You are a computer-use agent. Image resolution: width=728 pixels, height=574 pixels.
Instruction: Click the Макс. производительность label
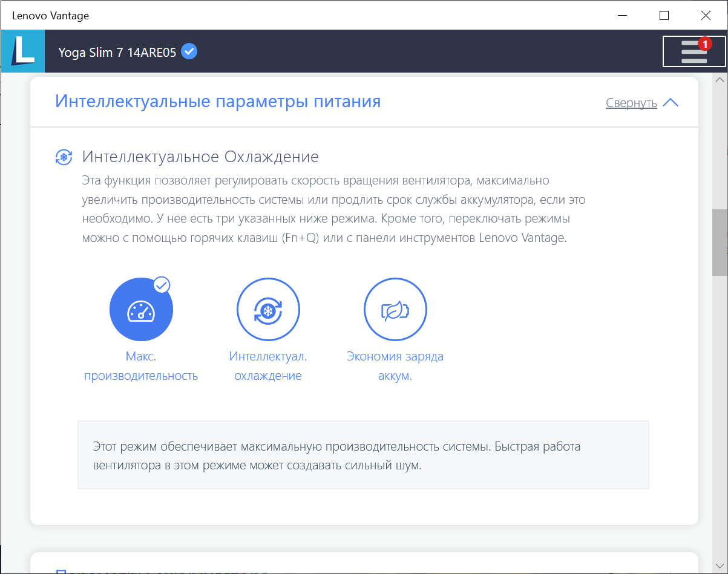[141, 366]
